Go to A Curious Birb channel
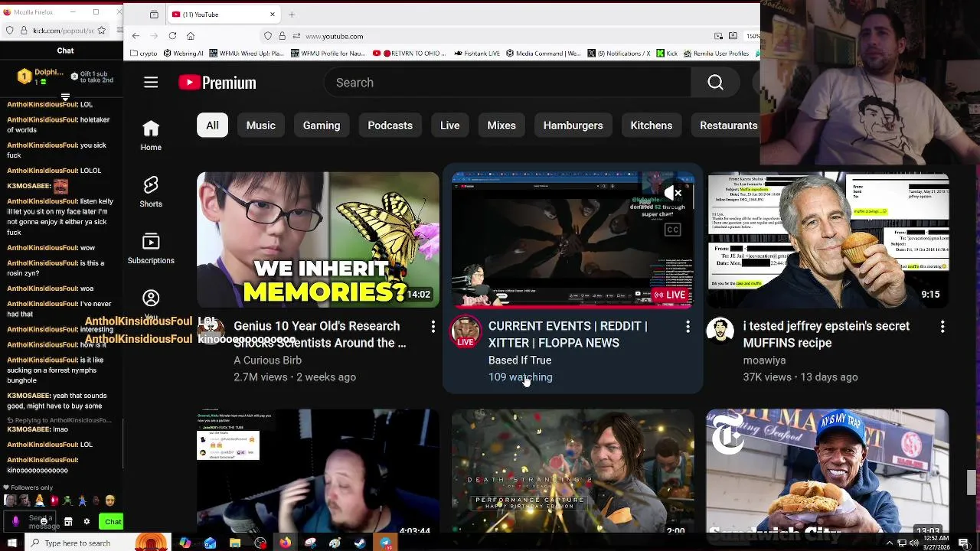Viewport: 980px width, 551px height. 267,360
